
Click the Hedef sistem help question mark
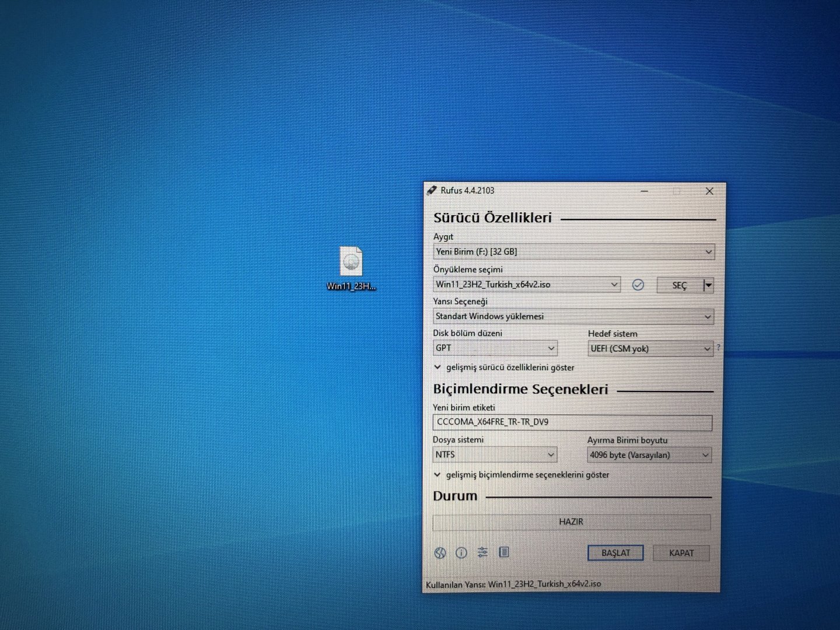coord(718,348)
